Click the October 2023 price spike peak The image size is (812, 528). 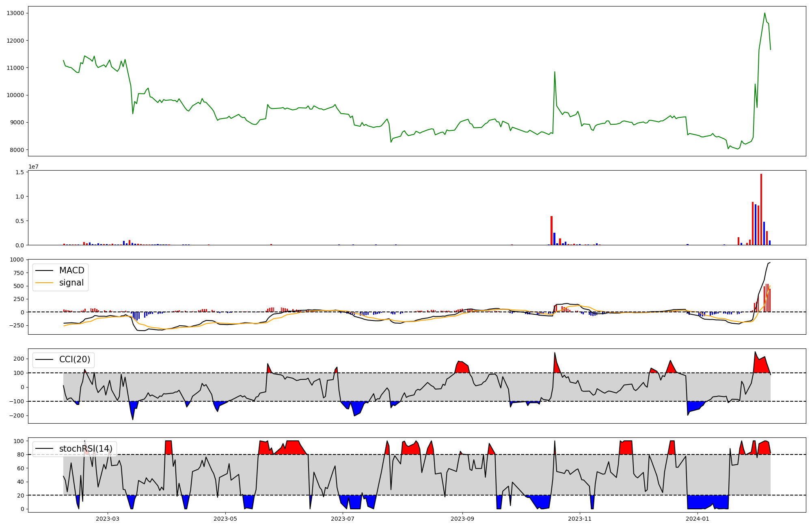tap(555, 72)
